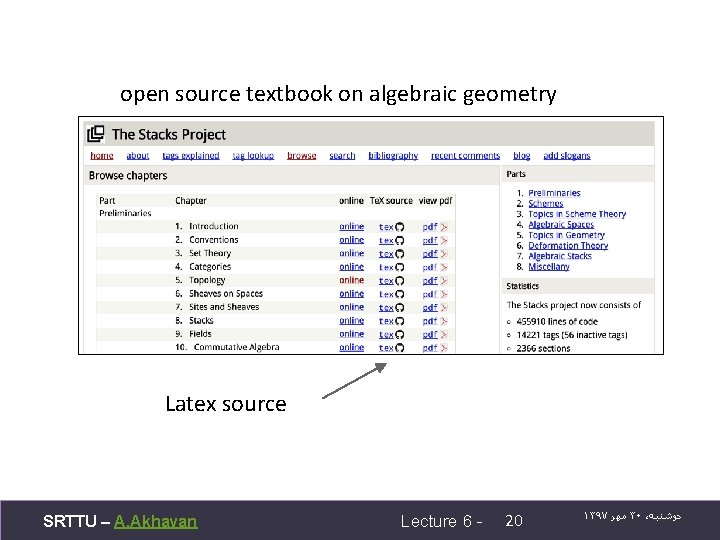The height and width of the screenshot is (540, 720).
Task: Open Set Theory chapter online
Action: click(352, 253)
